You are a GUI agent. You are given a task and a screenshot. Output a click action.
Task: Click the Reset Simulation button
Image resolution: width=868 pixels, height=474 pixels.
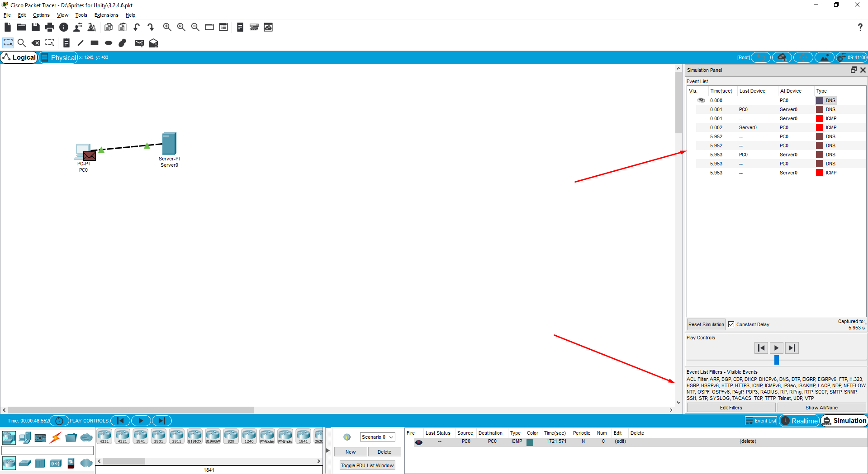706,324
